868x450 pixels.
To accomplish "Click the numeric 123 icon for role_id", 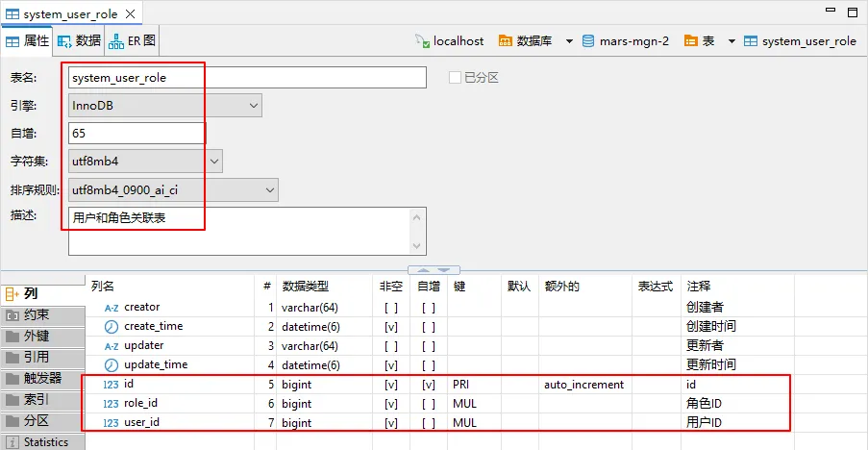I will [112, 404].
